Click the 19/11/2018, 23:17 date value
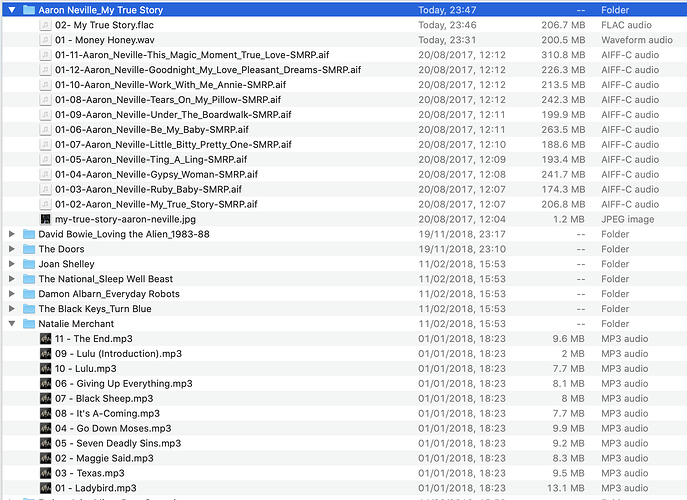687x500 pixels. tap(462, 234)
